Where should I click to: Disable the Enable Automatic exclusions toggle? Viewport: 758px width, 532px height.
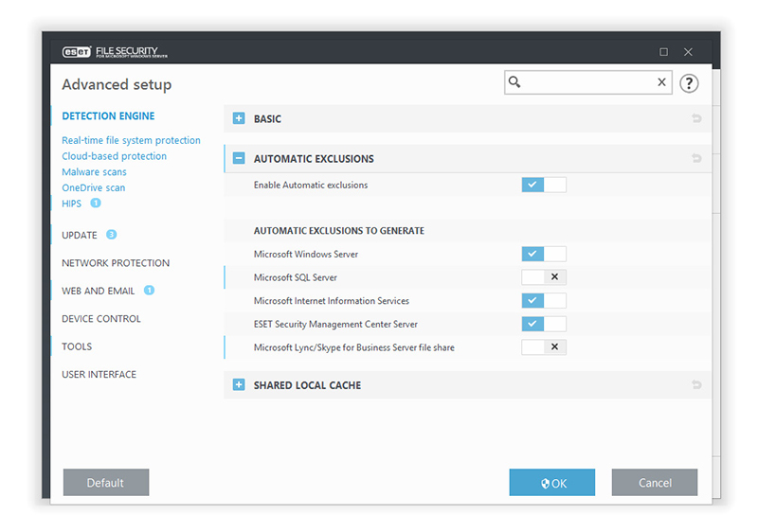coord(543,185)
